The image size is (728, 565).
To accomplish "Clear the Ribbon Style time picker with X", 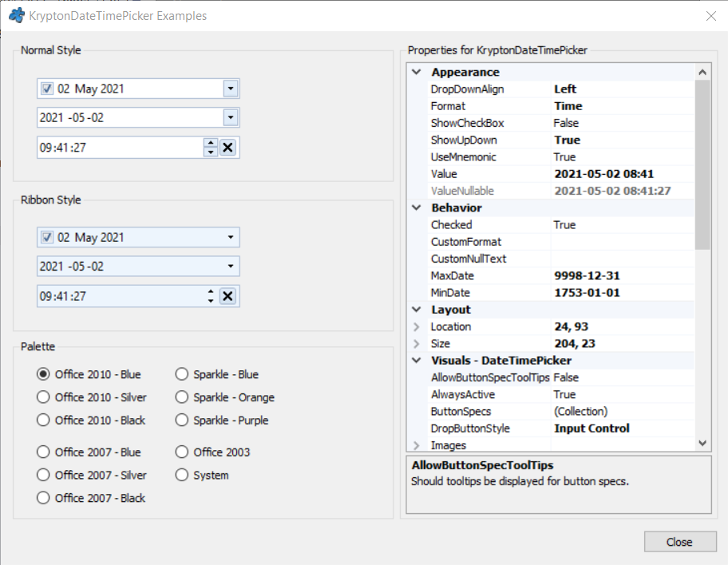I will [x=227, y=296].
